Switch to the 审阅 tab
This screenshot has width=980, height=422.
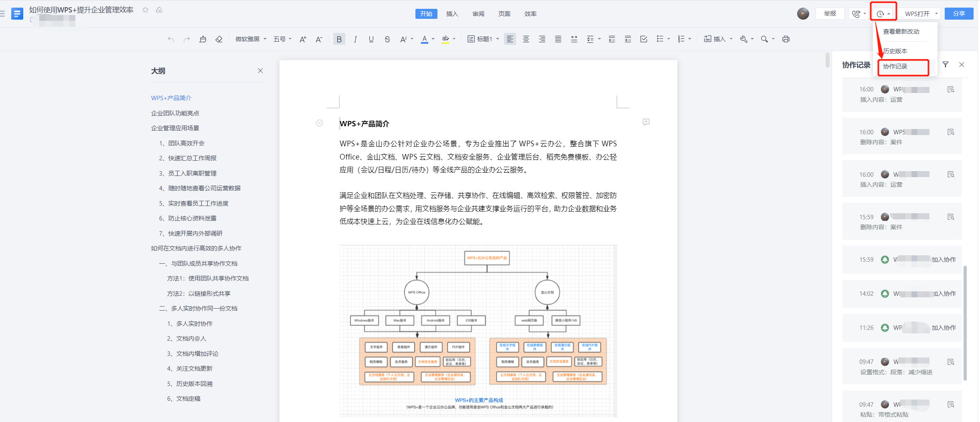click(478, 14)
